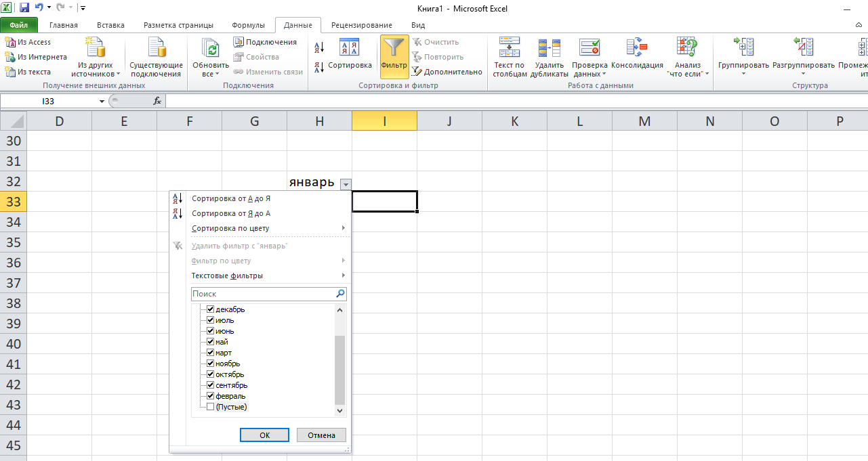Import data from text file (Из текста)
Viewport: 868px width, 461px height.
coord(28,72)
